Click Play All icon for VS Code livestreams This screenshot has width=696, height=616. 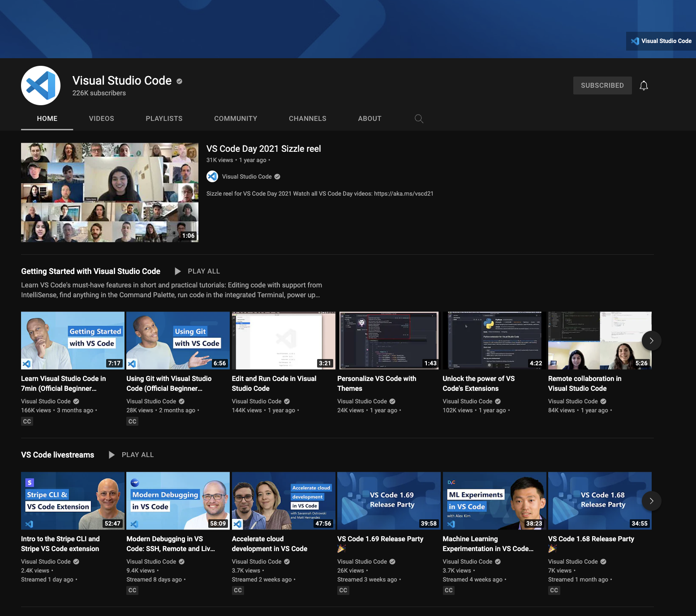[112, 455]
